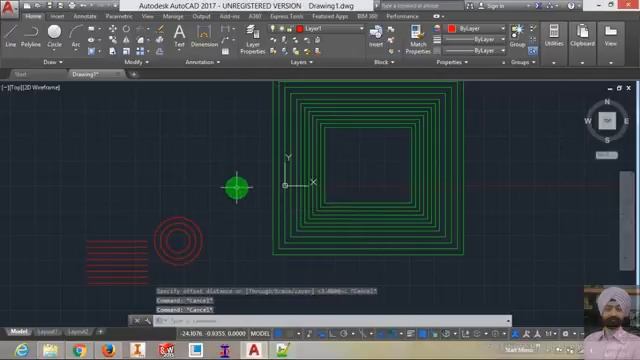The width and height of the screenshot is (640, 360).
Task: Customize command line wrench icon
Action: click(x=147, y=321)
